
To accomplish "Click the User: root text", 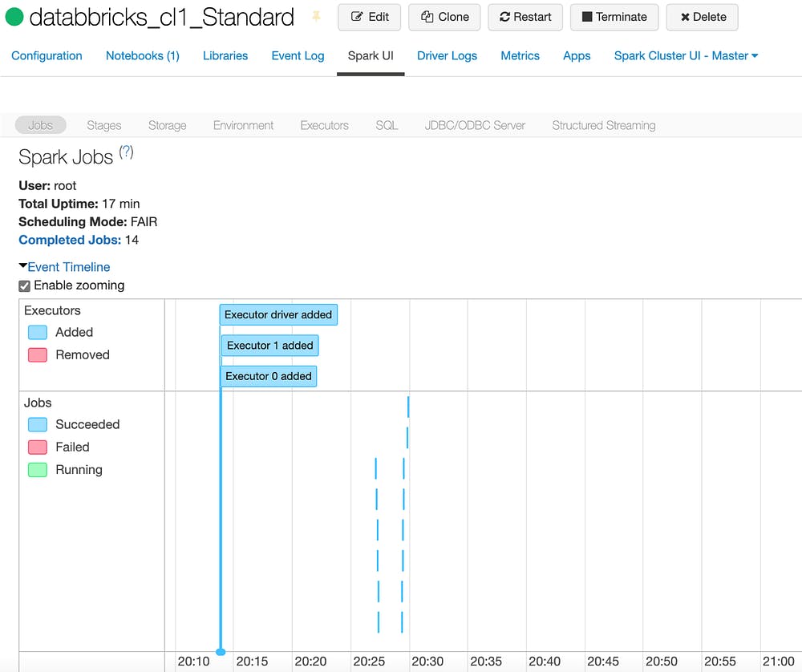I will click(x=47, y=186).
